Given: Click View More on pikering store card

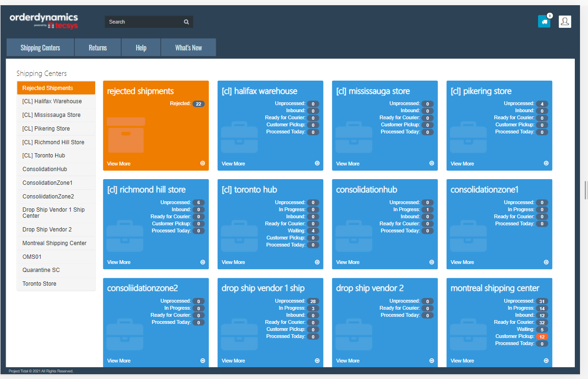Looking at the screenshot, I should 462,164.
